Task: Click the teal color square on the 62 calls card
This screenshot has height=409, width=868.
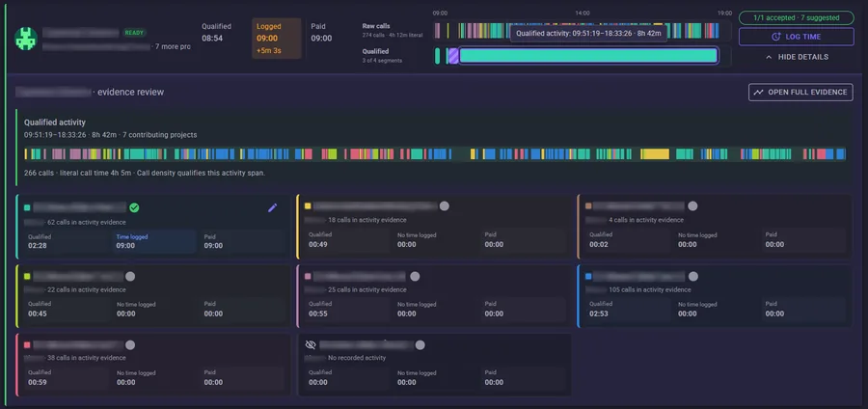Action: tap(27, 208)
